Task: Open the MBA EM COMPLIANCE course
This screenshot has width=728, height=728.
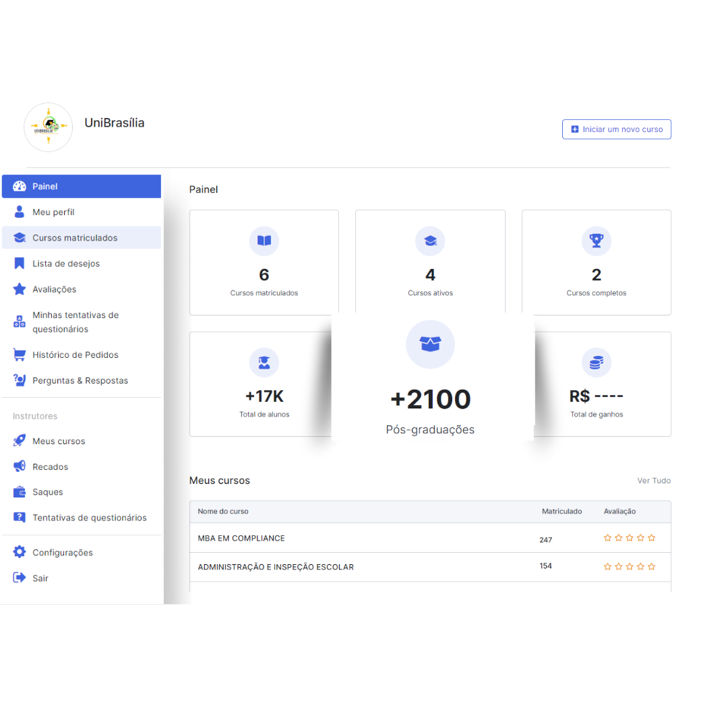Action: [241, 539]
